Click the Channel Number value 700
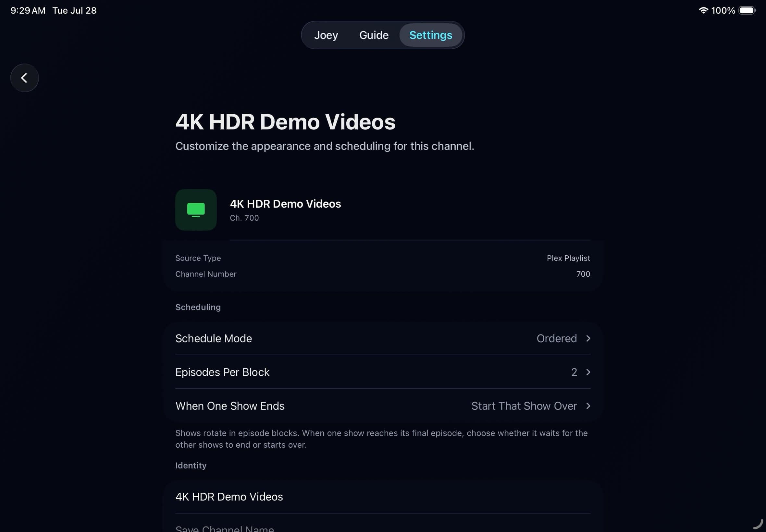The image size is (766, 532). coord(583,274)
